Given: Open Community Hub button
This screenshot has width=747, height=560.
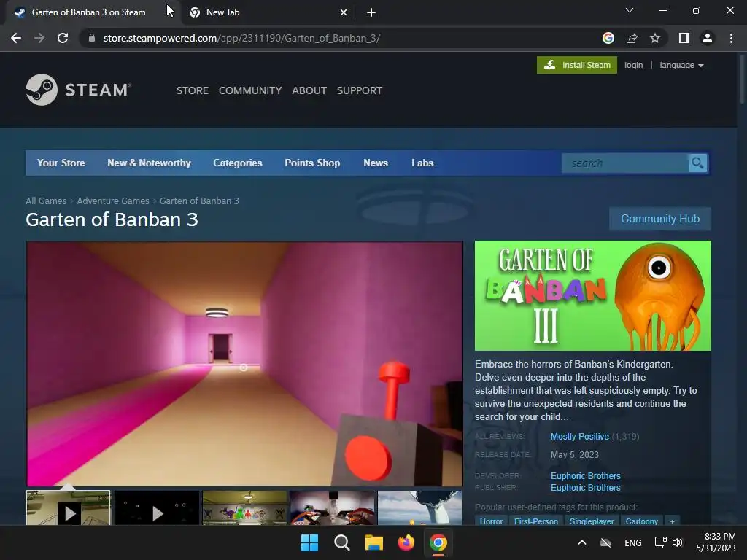Looking at the screenshot, I should pyautogui.click(x=660, y=219).
